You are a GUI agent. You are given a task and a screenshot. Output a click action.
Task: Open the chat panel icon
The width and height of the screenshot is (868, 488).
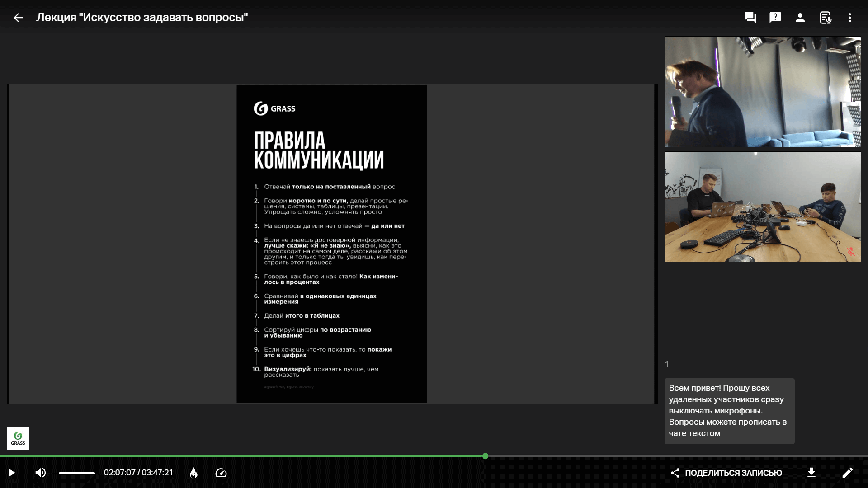[x=750, y=18]
